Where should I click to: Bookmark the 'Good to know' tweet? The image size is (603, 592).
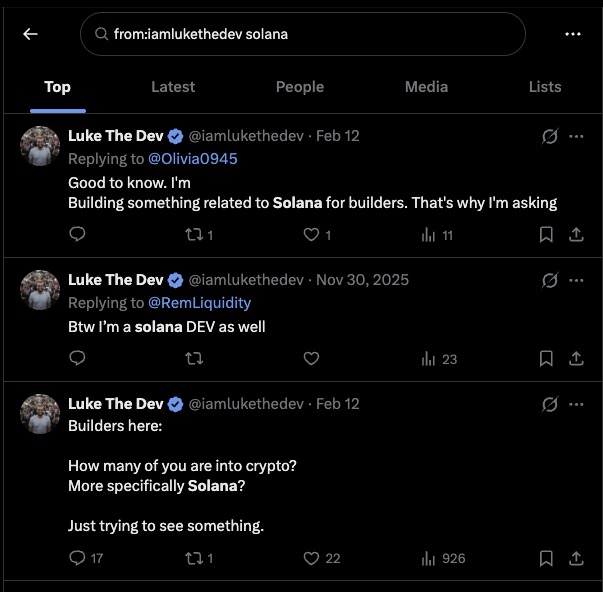click(546, 234)
